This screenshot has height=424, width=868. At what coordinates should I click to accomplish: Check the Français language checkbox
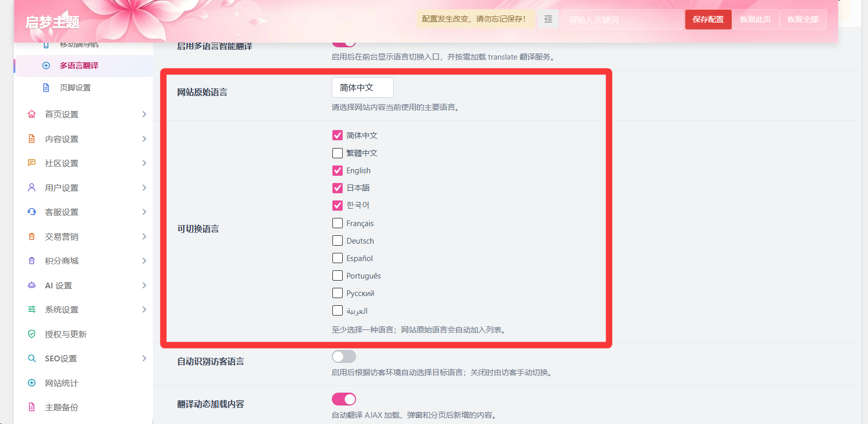click(338, 223)
